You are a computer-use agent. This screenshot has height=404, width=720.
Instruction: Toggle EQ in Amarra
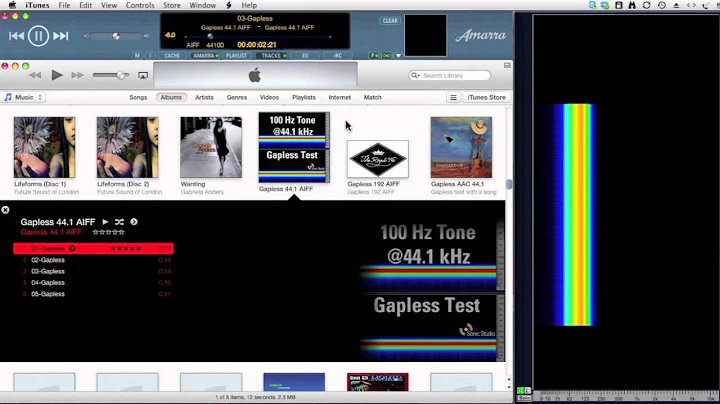coord(305,56)
